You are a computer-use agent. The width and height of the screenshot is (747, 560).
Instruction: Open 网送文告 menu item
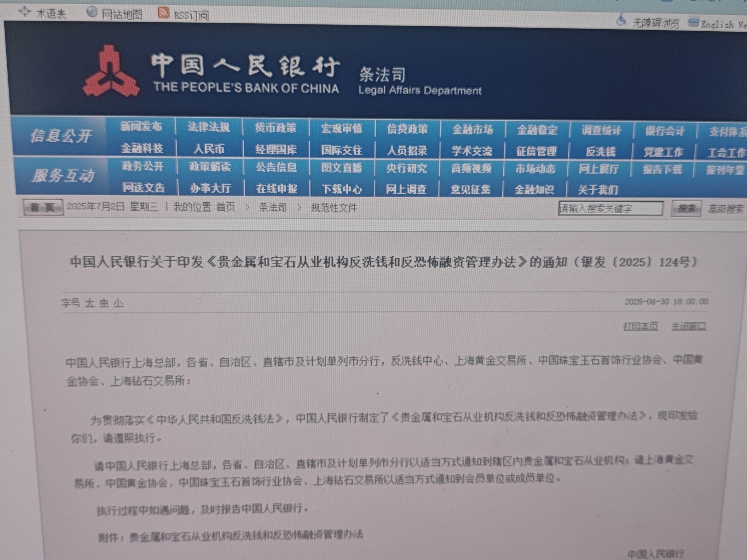coord(144,187)
